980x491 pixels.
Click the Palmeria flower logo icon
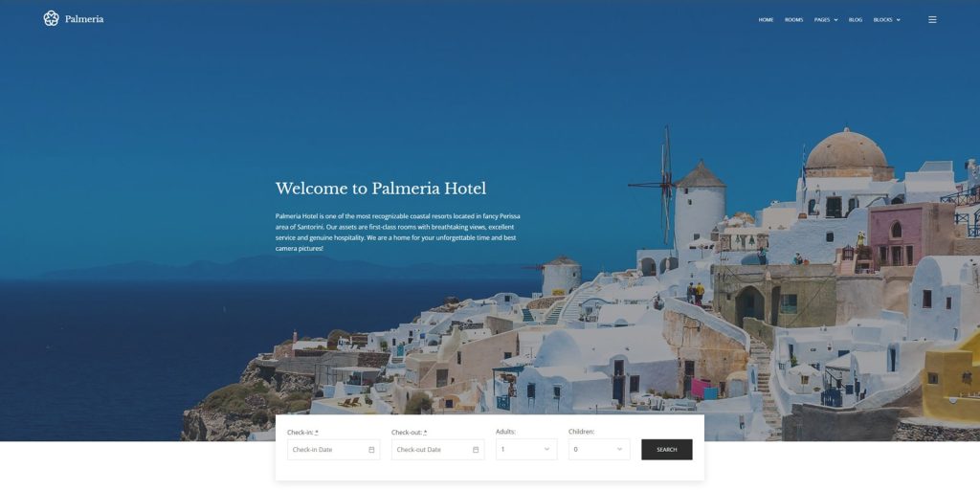[52, 19]
